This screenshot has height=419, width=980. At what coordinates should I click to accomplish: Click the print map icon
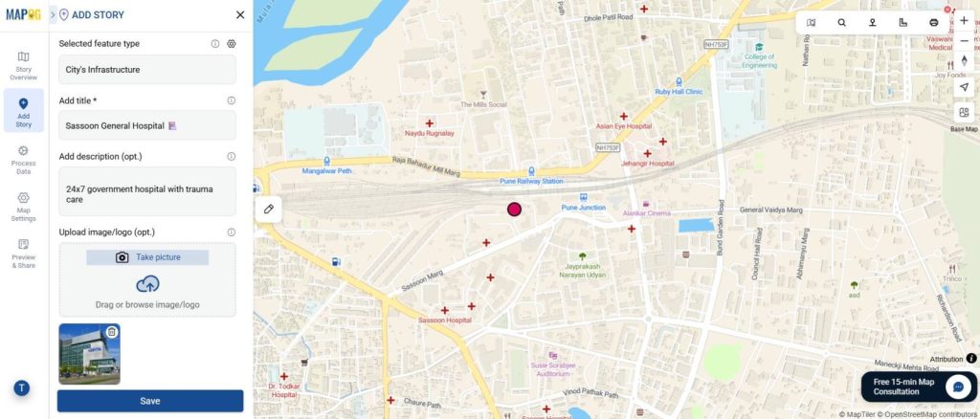(934, 22)
